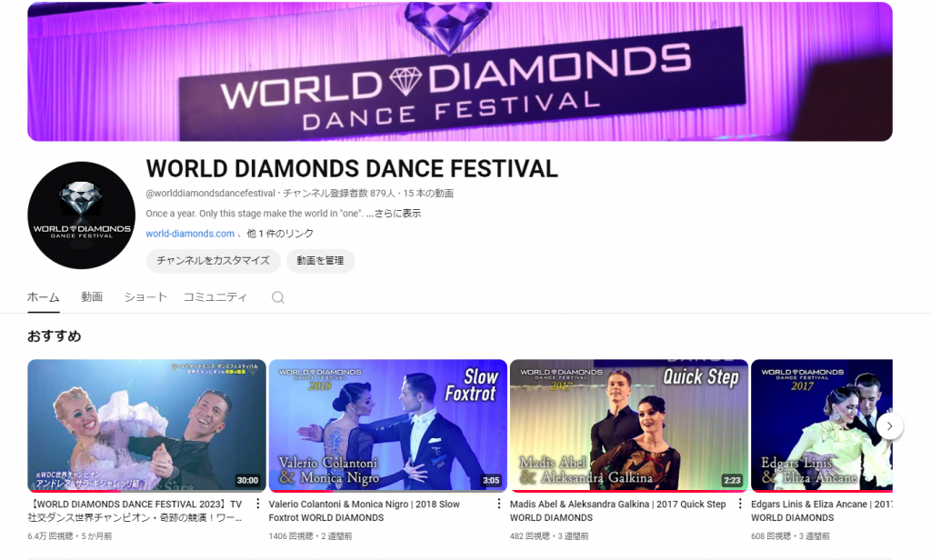Screen dimensions: 931x560
Task: Click チャンネルをカスタマイズ button
Action: 213,261
